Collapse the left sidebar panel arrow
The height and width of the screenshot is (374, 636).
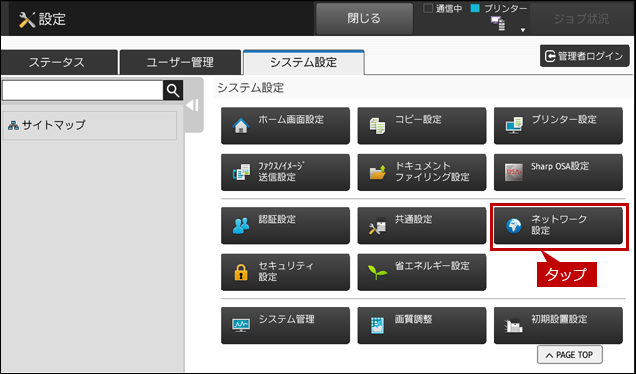click(x=193, y=105)
